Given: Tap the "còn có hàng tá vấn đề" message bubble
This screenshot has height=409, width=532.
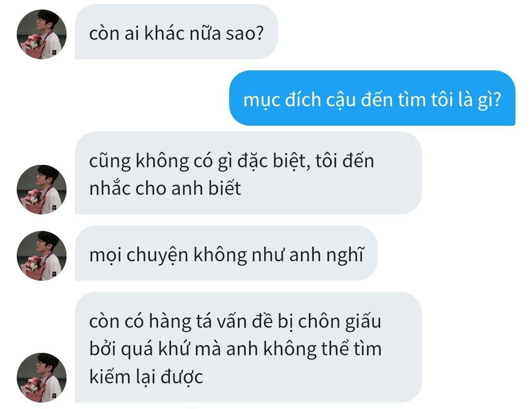Looking at the screenshot, I should coord(248,347).
